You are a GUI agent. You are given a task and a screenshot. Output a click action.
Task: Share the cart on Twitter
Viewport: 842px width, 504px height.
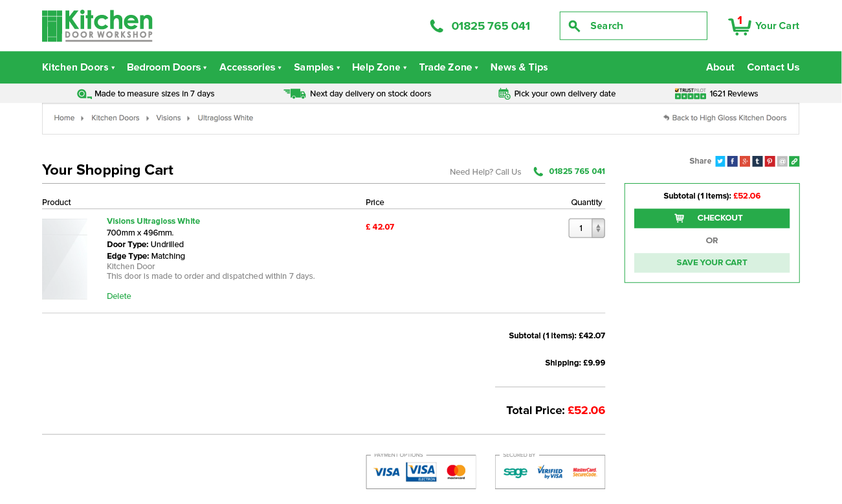point(720,161)
